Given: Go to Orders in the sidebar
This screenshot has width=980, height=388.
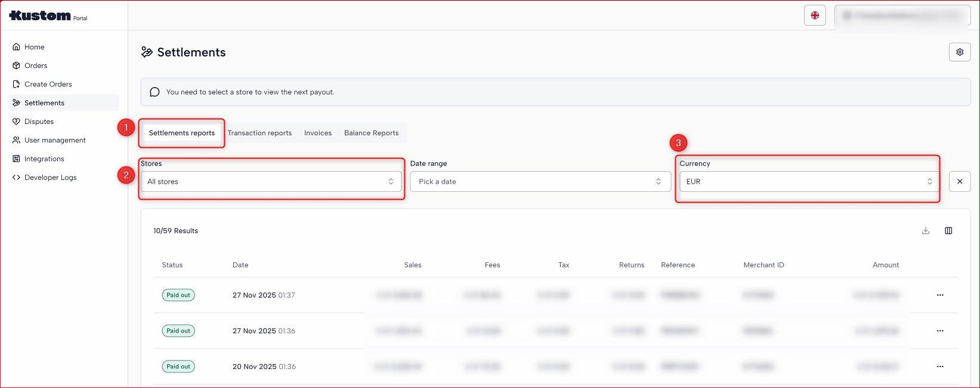Looking at the screenshot, I should point(36,66).
